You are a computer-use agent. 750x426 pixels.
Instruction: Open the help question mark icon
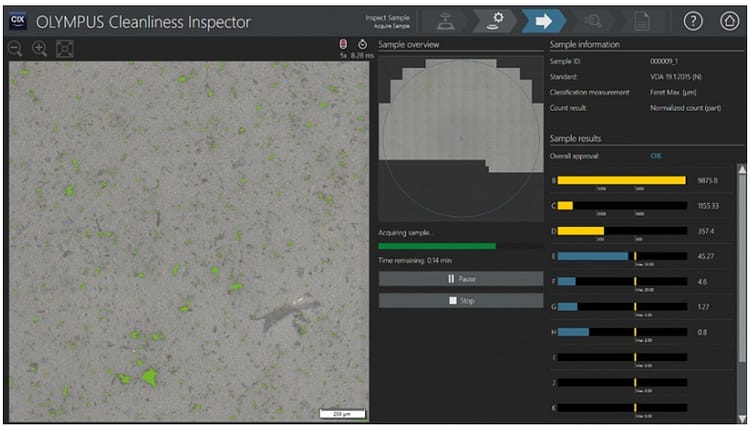click(693, 20)
